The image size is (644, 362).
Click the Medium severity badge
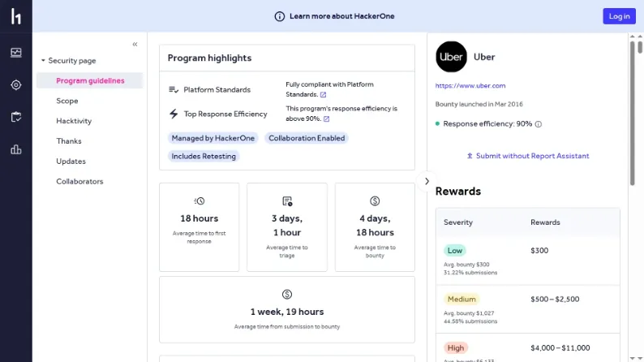pos(462,300)
